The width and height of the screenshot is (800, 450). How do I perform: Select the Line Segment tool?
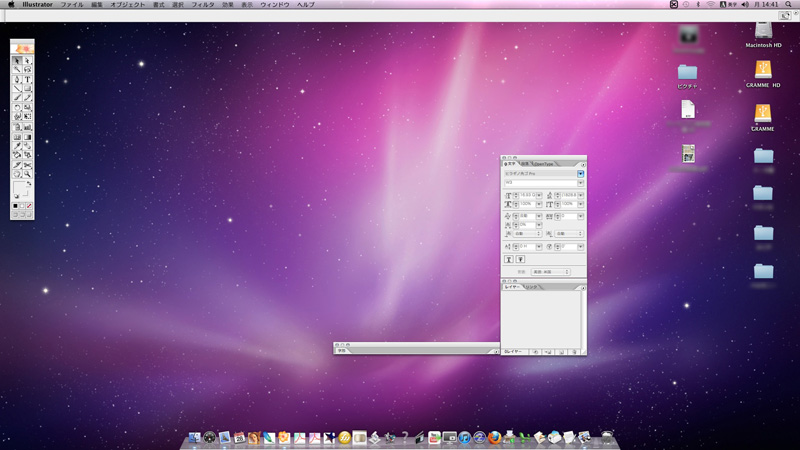tap(17, 89)
